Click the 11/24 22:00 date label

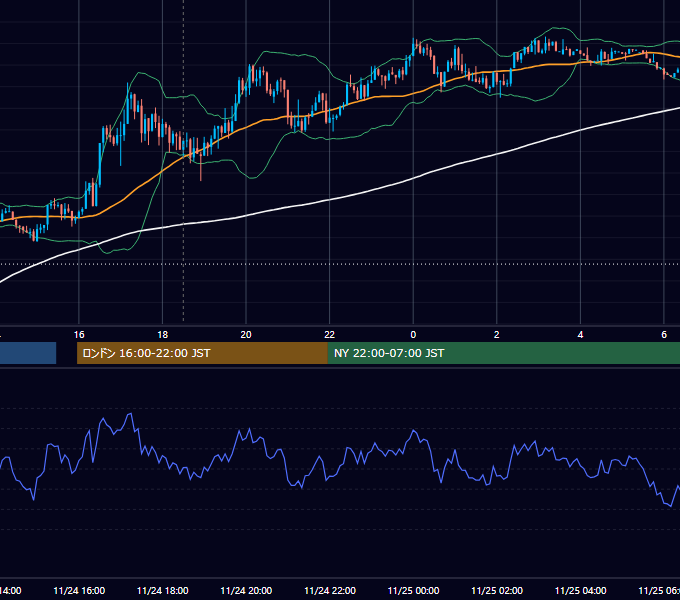tap(330, 591)
